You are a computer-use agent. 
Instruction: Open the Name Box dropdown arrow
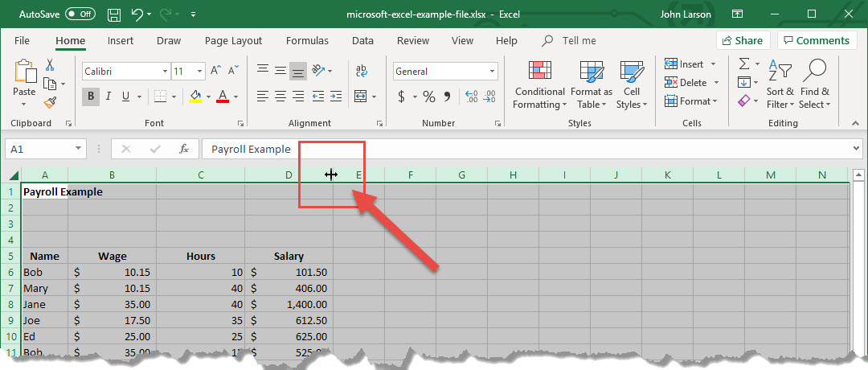(x=78, y=149)
